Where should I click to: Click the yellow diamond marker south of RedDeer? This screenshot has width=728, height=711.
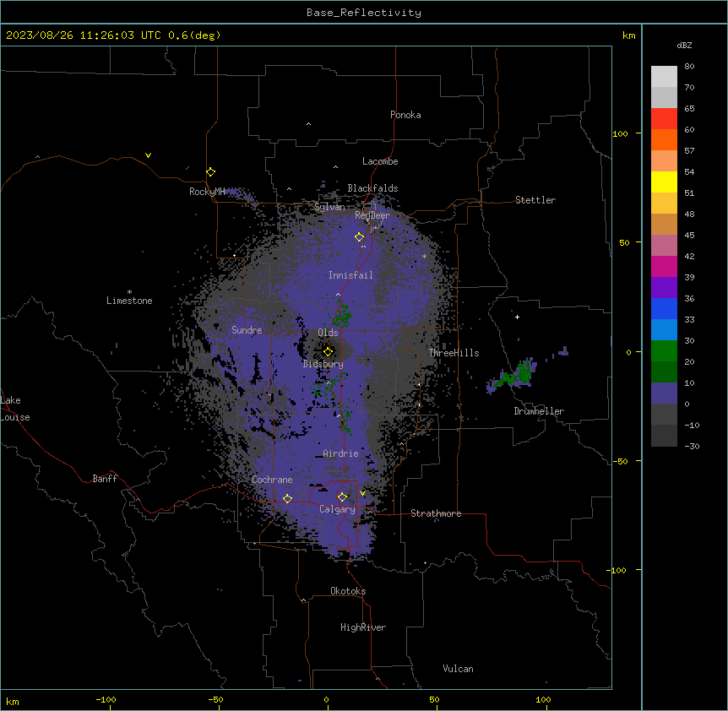coord(359,237)
